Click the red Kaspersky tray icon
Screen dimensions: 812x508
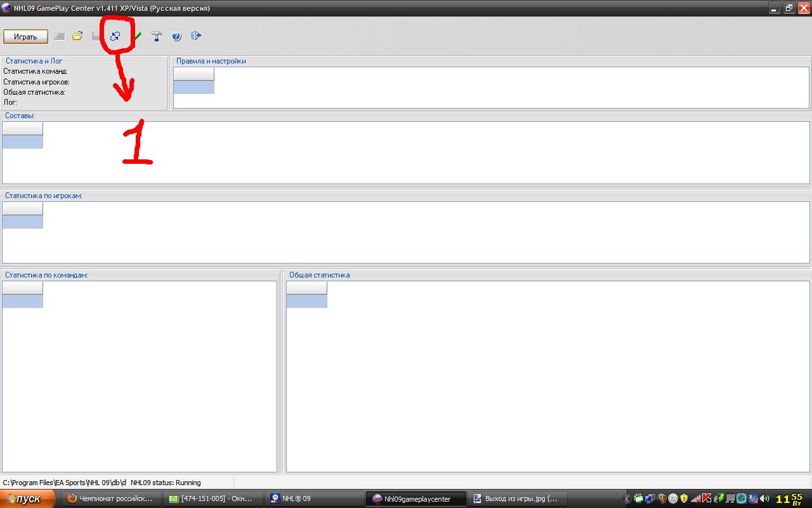[x=707, y=498]
